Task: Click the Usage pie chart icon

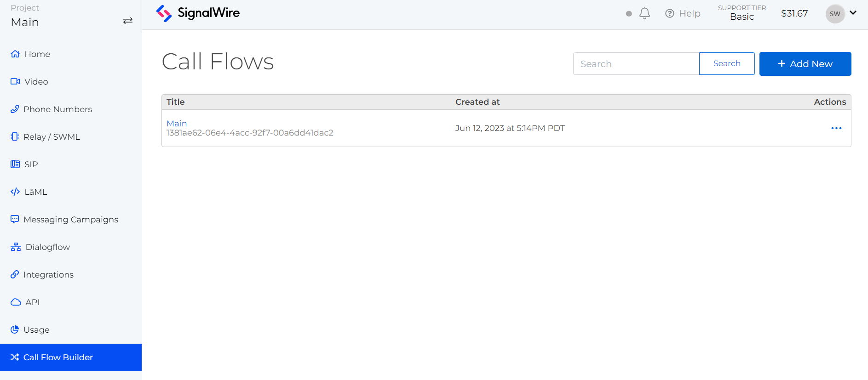Action: point(15,329)
